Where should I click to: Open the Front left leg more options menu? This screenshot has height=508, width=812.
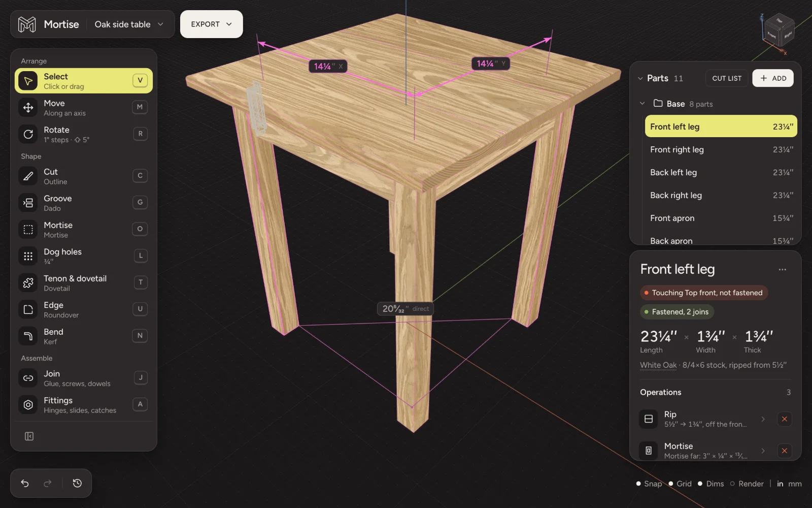(783, 270)
